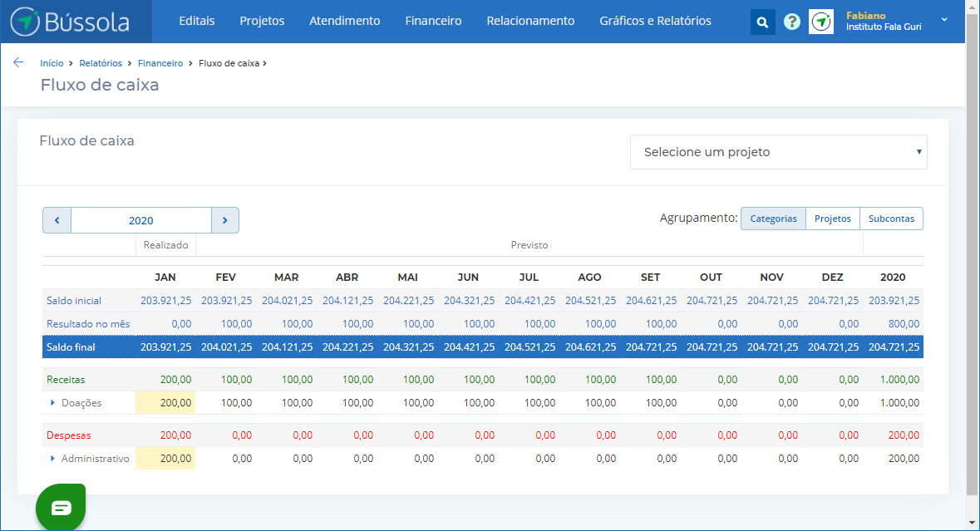Click the Previsto column group label
This screenshot has height=531, width=980.
[529, 245]
